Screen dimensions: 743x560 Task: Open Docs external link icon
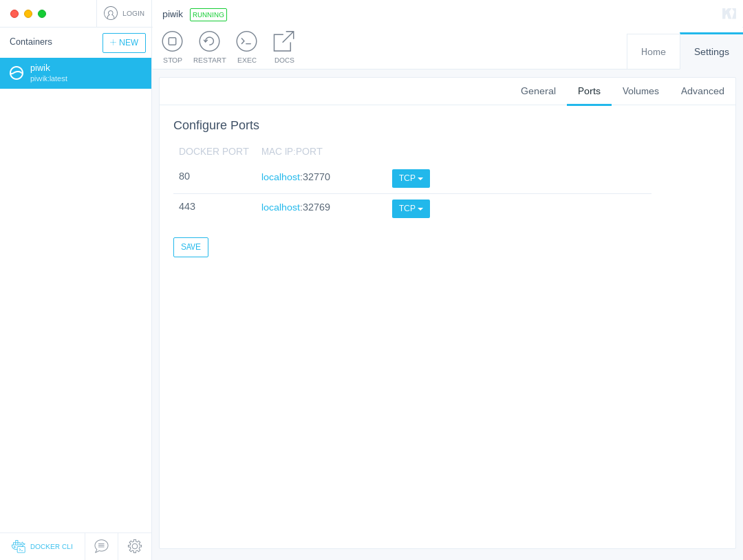point(284,41)
